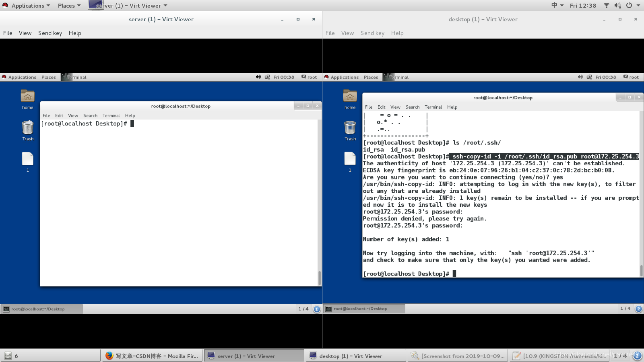Open Help menu in desktop guest terminal
Image resolution: width=644 pixels, height=362 pixels.
click(x=452, y=107)
